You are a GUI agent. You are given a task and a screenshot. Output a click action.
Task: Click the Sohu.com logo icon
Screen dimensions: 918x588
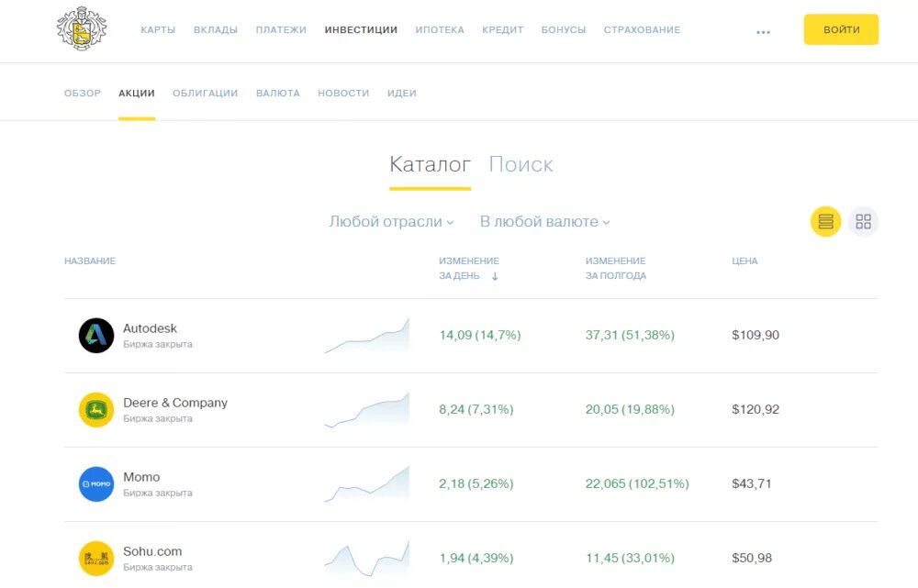[96, 559]
